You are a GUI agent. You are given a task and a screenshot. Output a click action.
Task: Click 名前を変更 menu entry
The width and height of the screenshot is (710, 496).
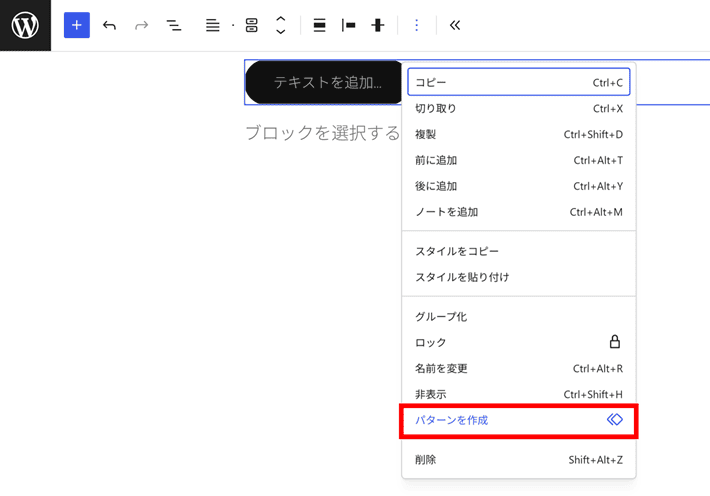[x=518, y=368]
